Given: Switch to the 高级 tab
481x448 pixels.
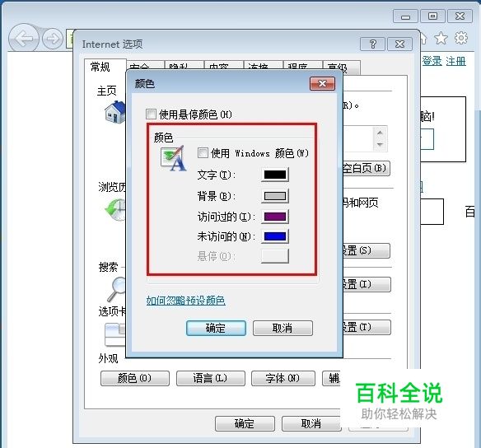Looking at the screenshot, I should [341, 68].
